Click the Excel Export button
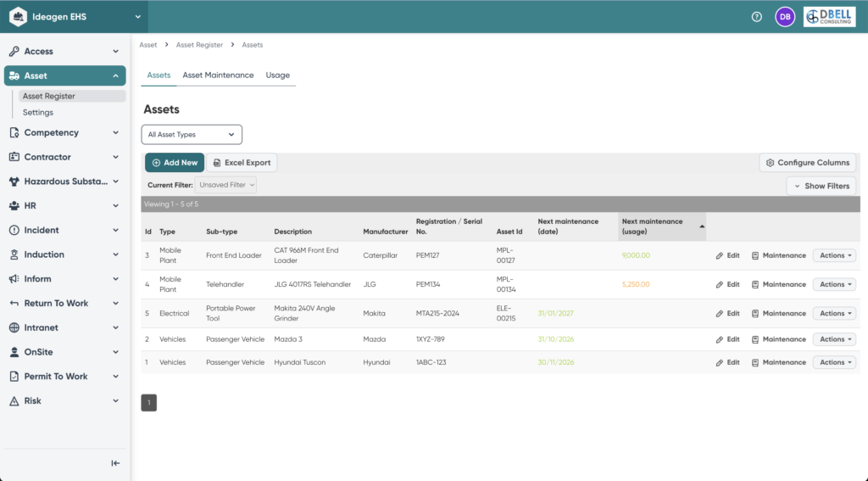Image resolution: width=868 pixels, height=481 pixels. tap(242, 163)
